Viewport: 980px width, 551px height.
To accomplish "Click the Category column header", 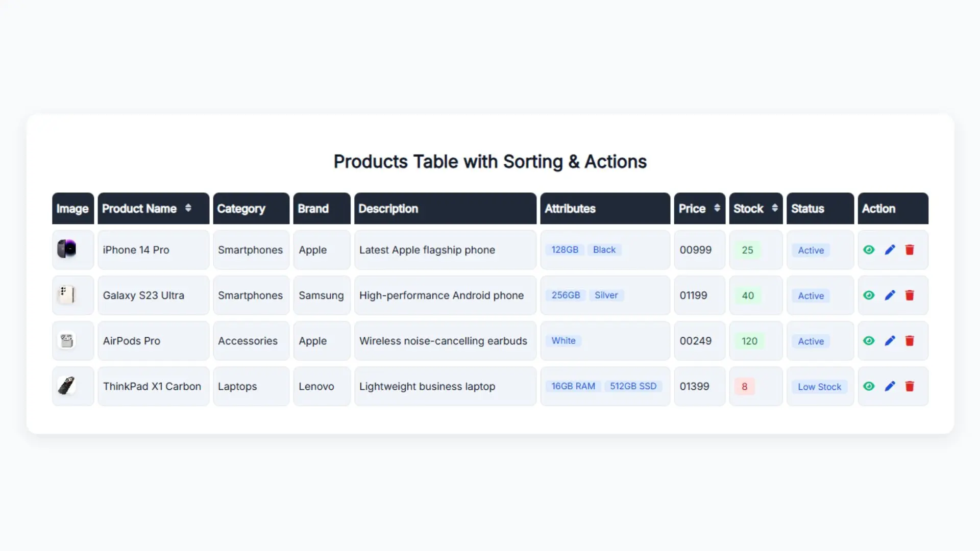I will 251,208.
